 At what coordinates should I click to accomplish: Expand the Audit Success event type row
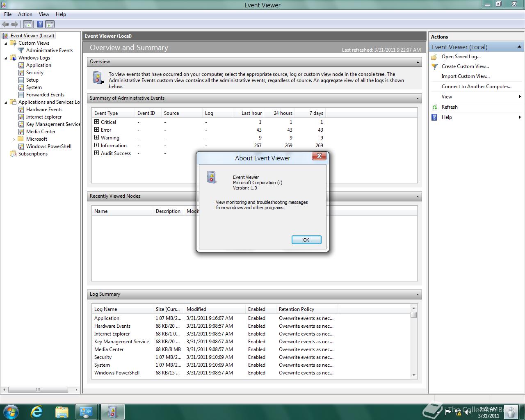(x=97, y=153)
